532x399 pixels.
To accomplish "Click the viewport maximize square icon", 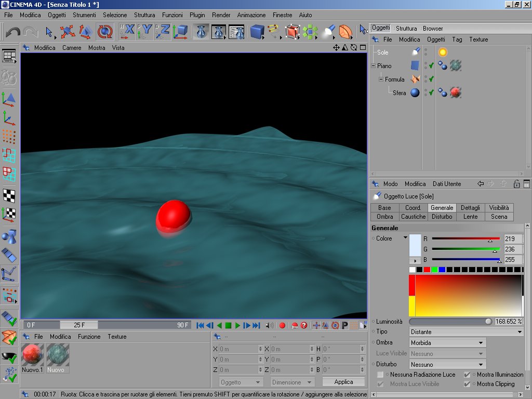I will click(x=363, y=47).
